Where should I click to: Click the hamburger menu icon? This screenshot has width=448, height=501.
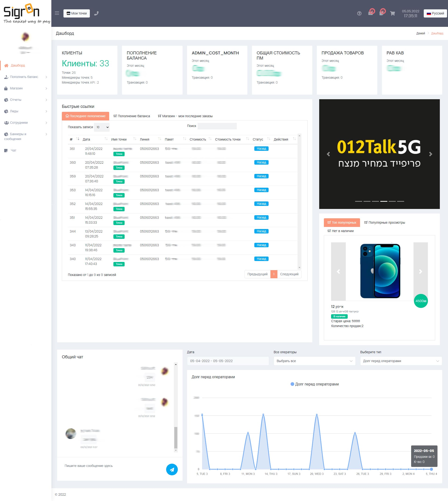click(x=57, y=13)
